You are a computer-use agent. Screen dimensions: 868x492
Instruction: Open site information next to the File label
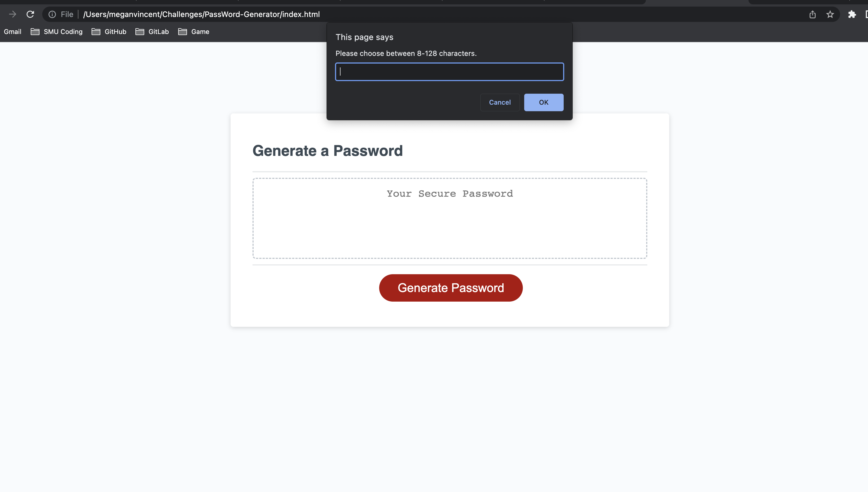click(52, 14)
